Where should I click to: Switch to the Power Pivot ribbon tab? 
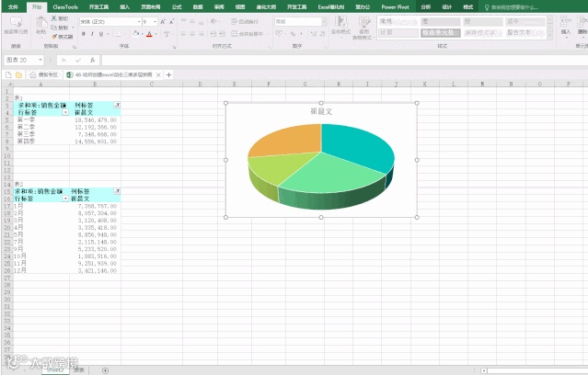pos(395,6)
